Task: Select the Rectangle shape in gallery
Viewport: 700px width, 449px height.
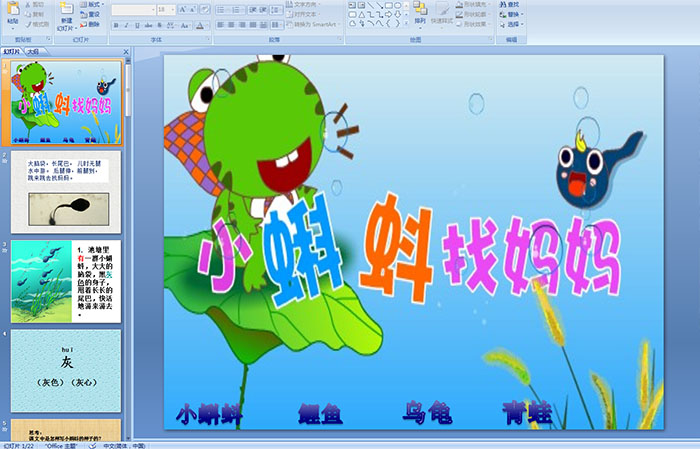Action: coord(388,5)
